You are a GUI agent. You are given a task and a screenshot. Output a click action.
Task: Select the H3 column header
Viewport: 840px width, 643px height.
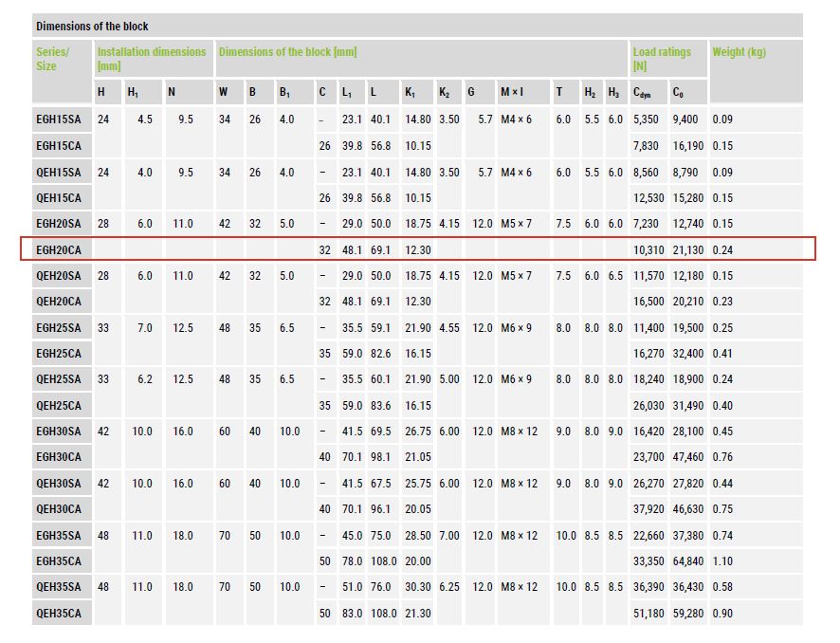(615, 92)
